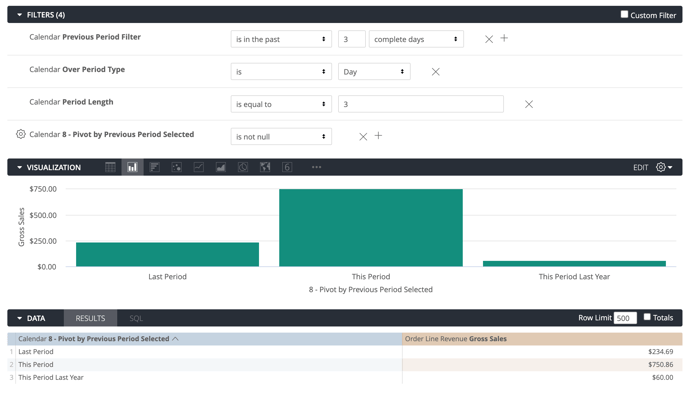Select the 'This Period' table row cell
This screenshot has width=688, height=393.
tap(209, 364)
